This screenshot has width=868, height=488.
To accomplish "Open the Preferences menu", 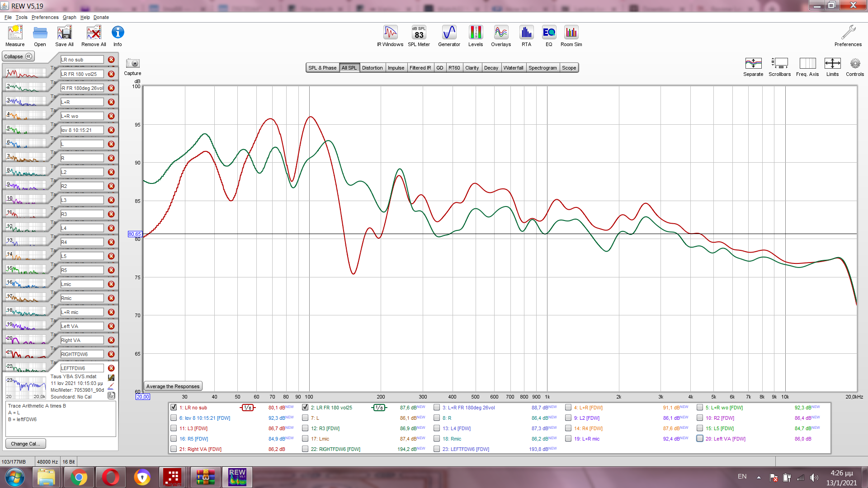I will point(45,17).
